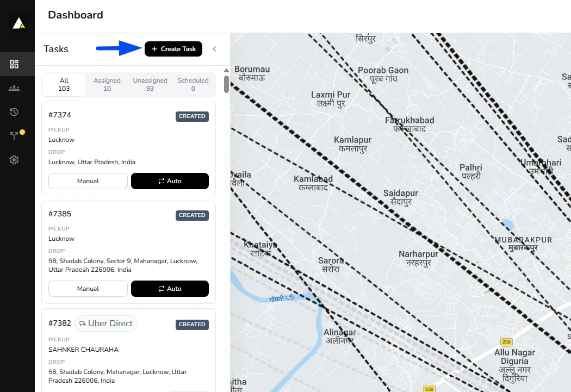Click the Kamlapur label on the map
571x392 pixels.
[x=352, y=144]
